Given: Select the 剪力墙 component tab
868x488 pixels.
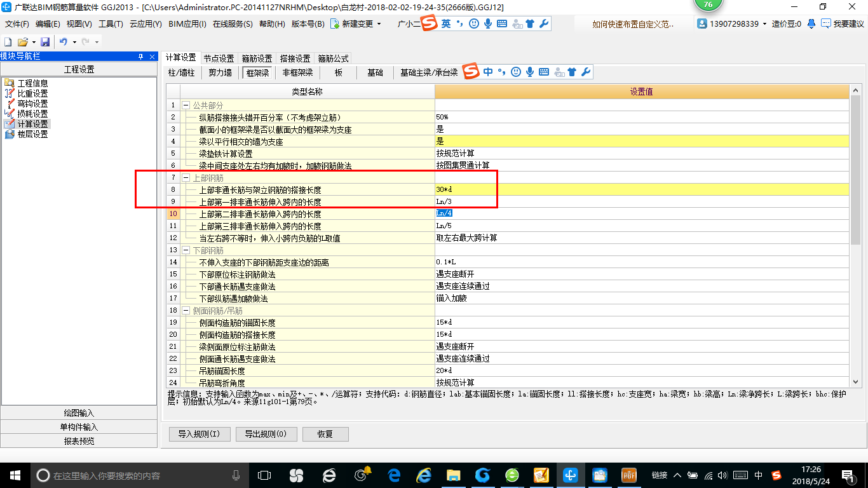Looking at the screenshot, I should click(x=220, y=73).
